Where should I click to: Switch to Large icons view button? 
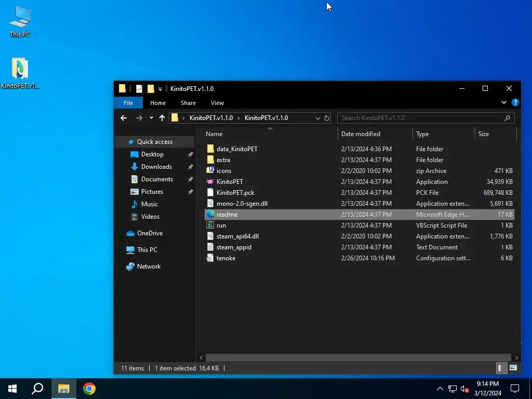pos(513,368)
